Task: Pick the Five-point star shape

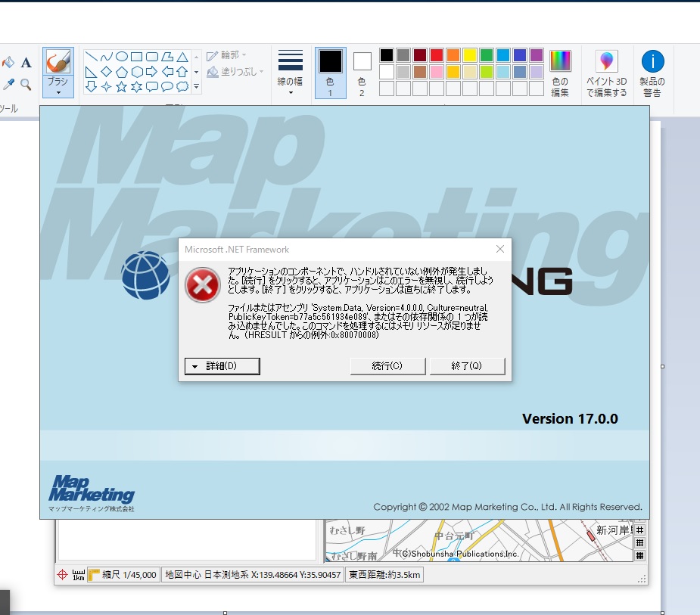Action: point(121,86)
